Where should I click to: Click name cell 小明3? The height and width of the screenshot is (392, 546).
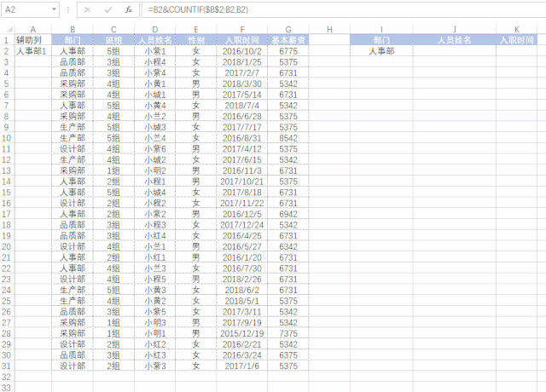coord(155,322)
